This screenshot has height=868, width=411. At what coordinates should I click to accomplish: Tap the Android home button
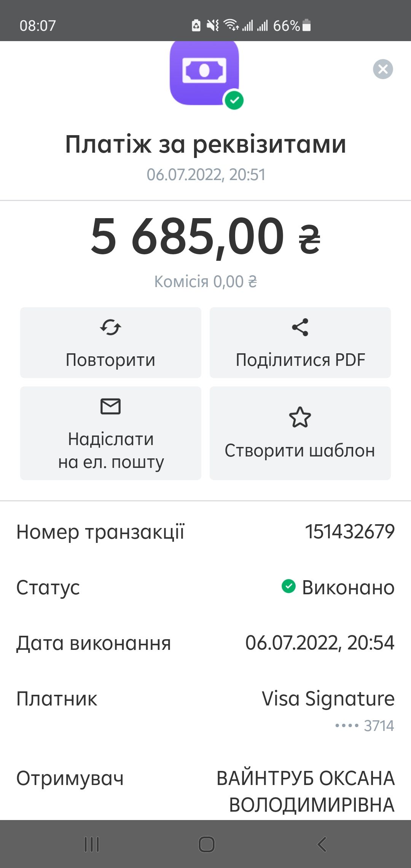click(206, 844)
